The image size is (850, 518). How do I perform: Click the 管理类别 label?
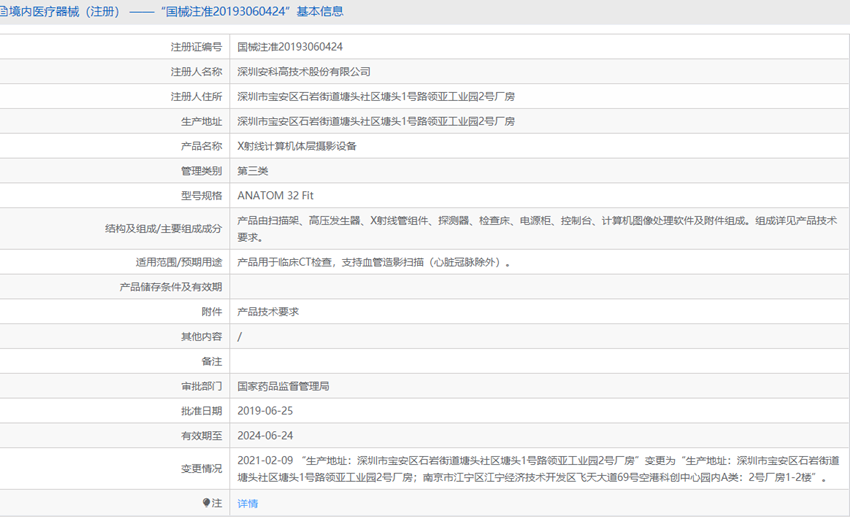pos(201,171)
